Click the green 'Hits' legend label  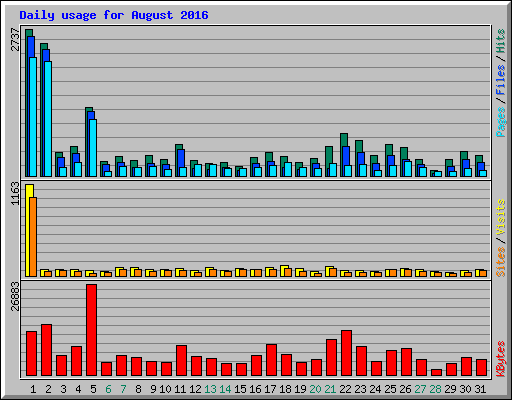coord(500,41)
